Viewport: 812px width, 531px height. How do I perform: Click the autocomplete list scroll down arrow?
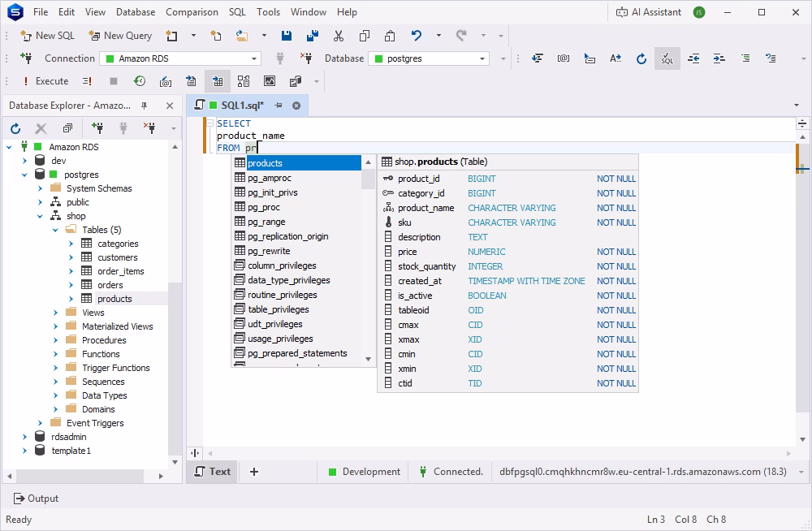[368, 359]
